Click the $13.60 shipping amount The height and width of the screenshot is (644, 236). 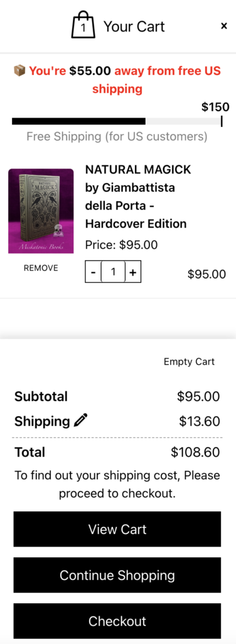200,421
